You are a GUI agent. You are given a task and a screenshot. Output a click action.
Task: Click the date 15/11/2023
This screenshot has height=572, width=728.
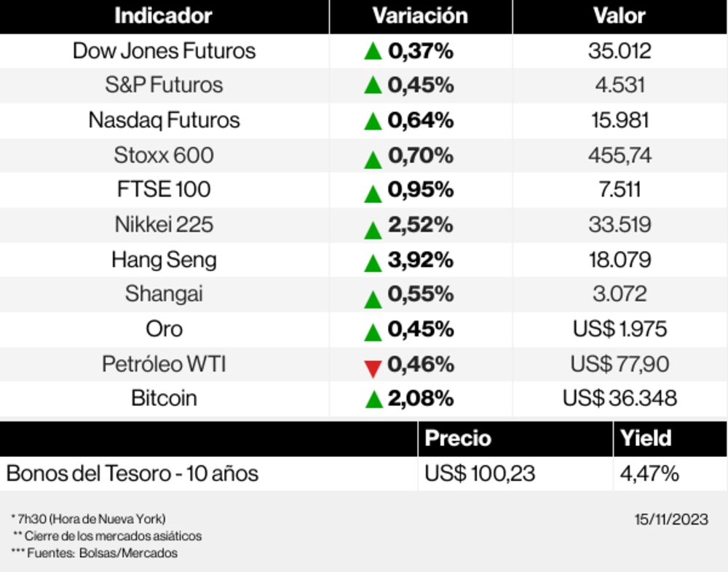[670, 519]
